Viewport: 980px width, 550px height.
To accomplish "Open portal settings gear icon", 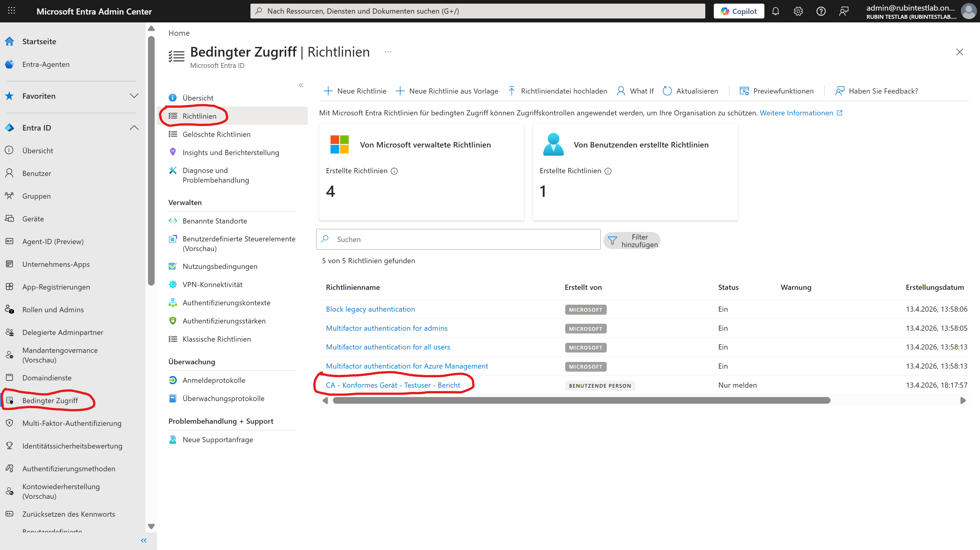I will pos(798,12).
